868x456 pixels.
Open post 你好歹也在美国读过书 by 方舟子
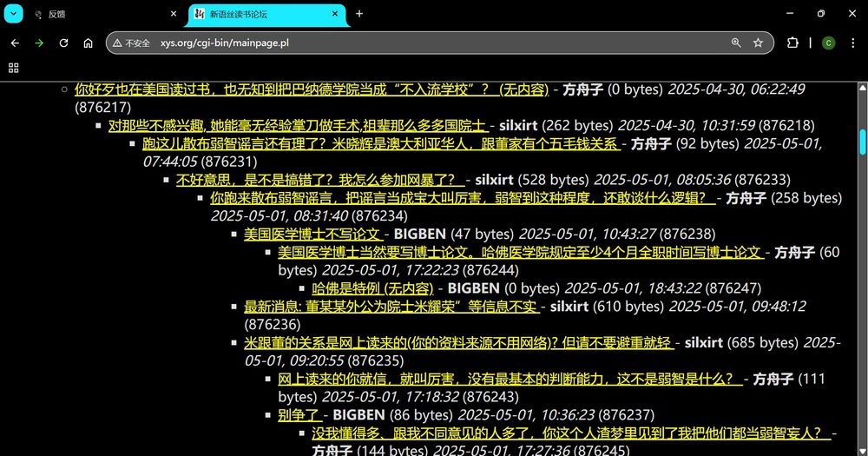point(312,89)
